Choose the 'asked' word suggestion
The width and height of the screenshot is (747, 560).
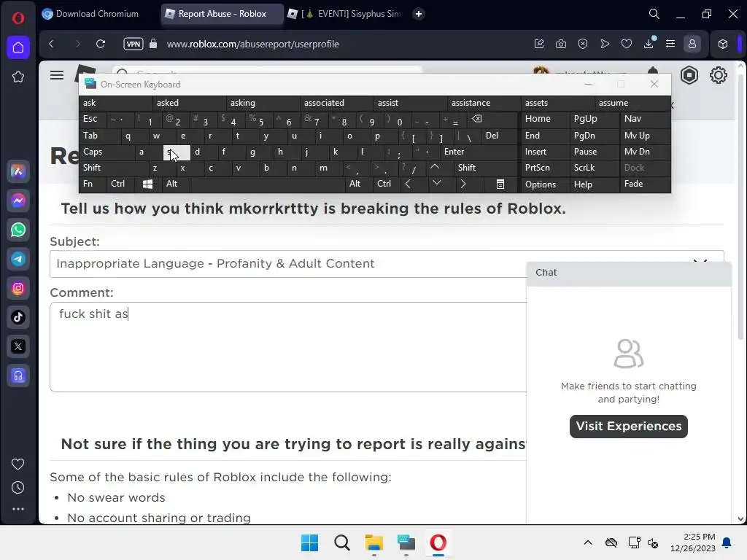[x=189, y=103]
